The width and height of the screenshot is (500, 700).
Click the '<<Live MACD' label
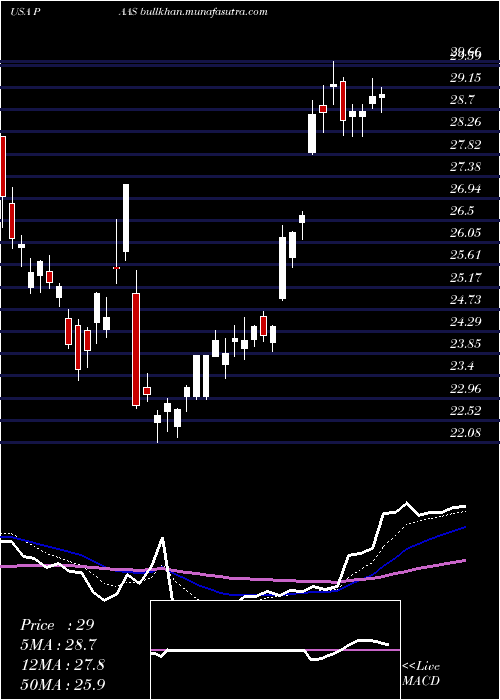(421, 673)
